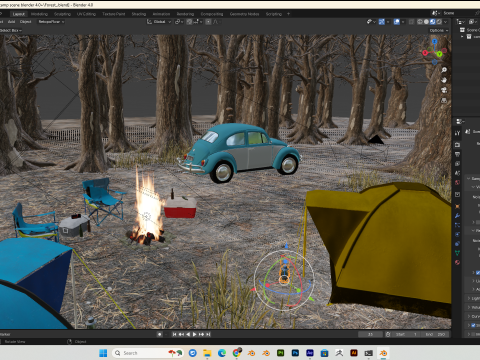The height and width of the screenshot is (360, 480).
Task: Open the properties editor type dropdown
Action: [x=461, y=121]
